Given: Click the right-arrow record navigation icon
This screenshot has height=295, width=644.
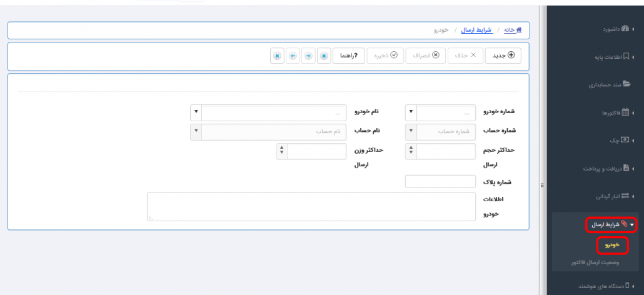Looking at the screenshot, I should pos(308,56).
